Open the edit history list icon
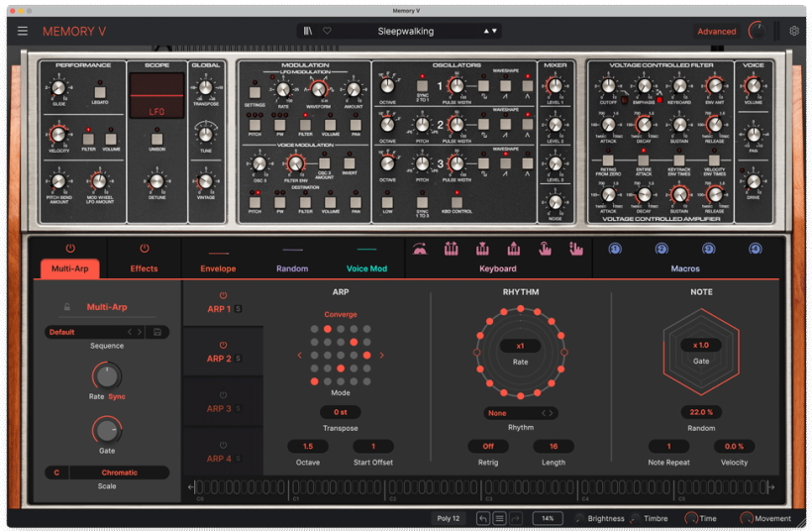Image resolution: width=812 pixels, height=531 pixels. tap(499, 518)
